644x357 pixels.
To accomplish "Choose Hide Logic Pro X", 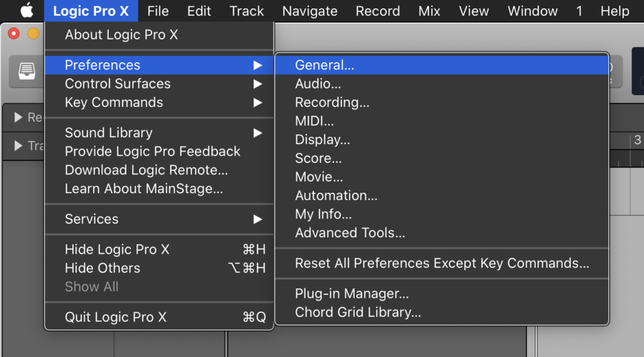I will [159, 249].
